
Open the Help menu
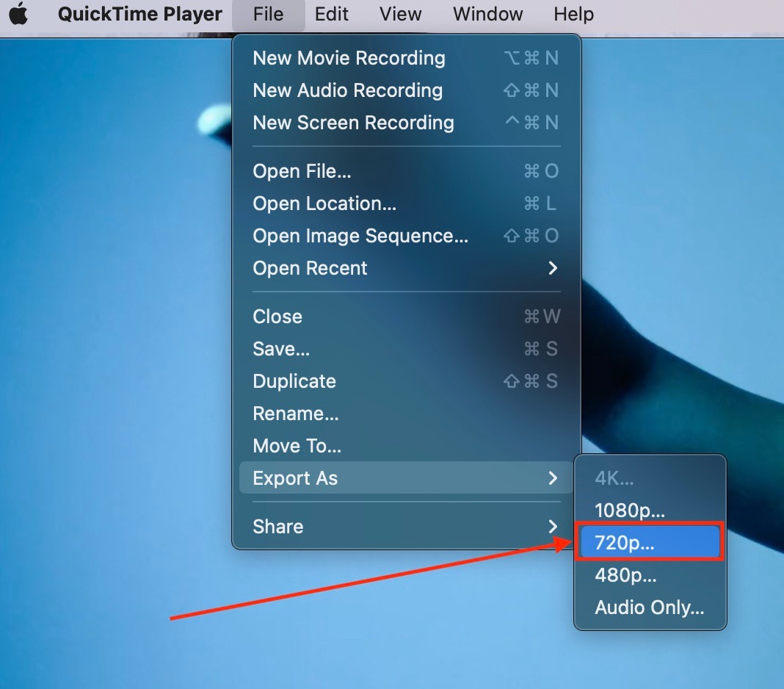[x=573, y=13]
